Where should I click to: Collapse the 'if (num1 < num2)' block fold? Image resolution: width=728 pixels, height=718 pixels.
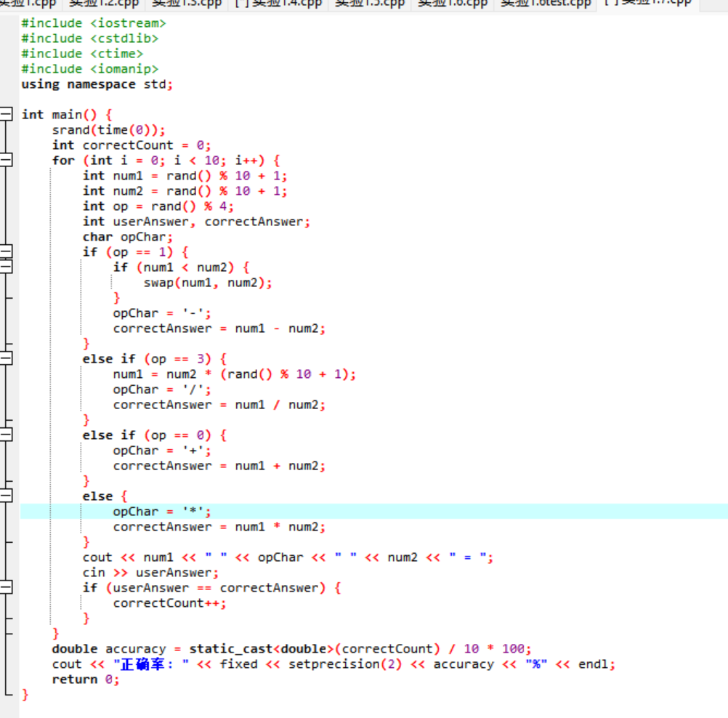point(6,267)
